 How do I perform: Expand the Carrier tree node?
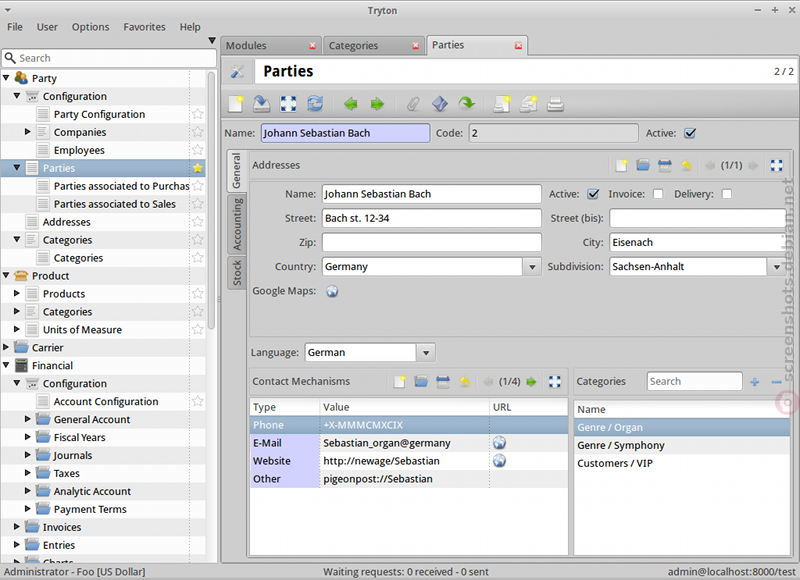click(6, 347)
